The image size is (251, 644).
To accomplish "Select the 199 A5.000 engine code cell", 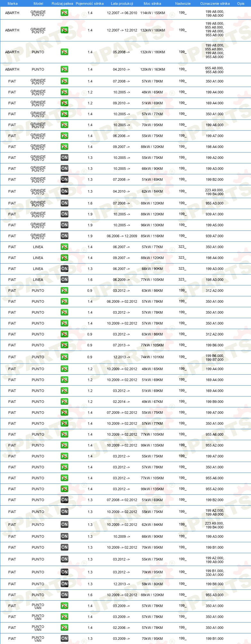I will [x=215, y=225].
